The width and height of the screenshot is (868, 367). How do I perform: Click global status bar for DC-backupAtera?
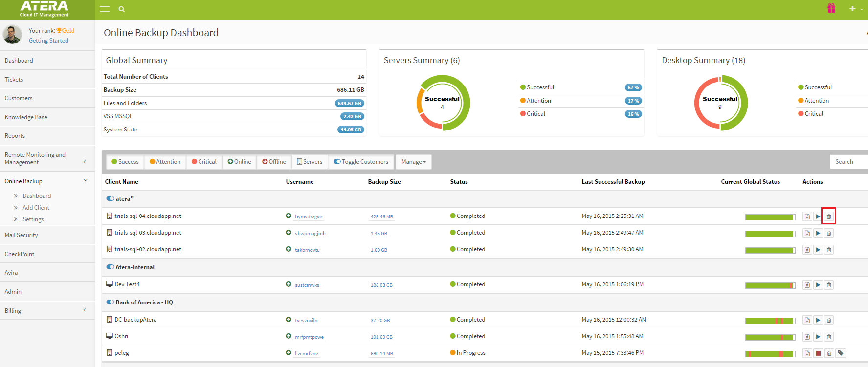click(x=770, y=321)
